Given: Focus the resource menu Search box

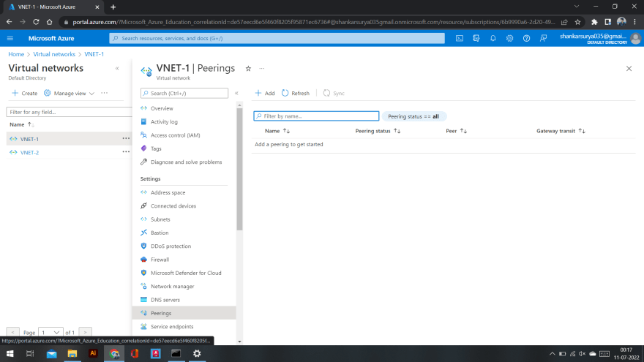Looking at the screenshot, I should (184, 93).
